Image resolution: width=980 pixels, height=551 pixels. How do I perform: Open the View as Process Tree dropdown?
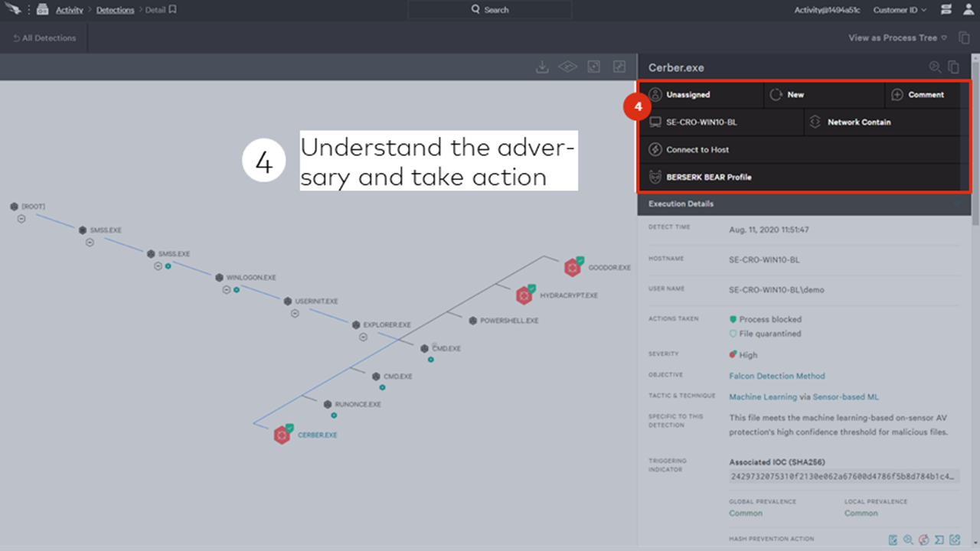pos(897,37)
